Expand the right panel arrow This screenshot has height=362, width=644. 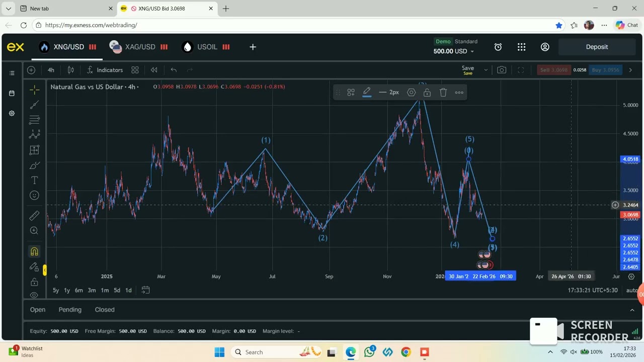click(x=630, y=70)
